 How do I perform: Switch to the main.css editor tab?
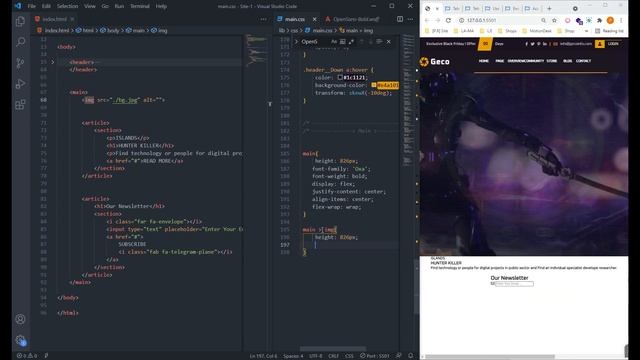click(x=295, y=19)
